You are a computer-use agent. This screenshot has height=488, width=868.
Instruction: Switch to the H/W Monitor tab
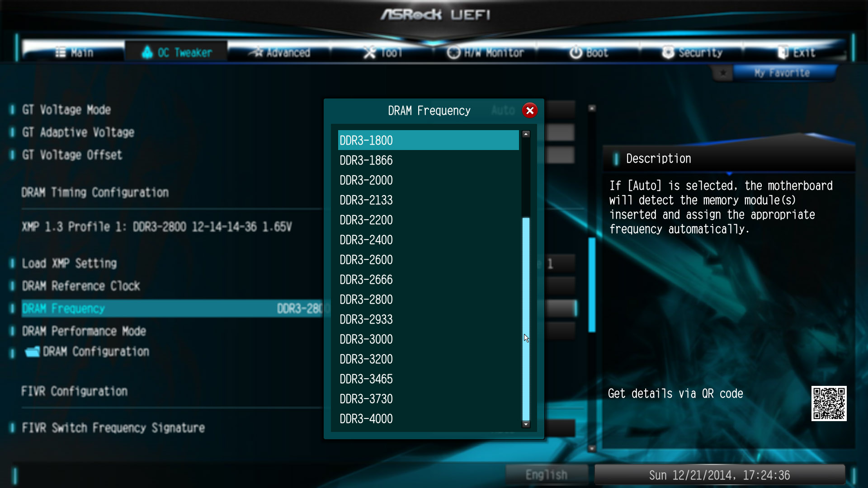(485, 52)
